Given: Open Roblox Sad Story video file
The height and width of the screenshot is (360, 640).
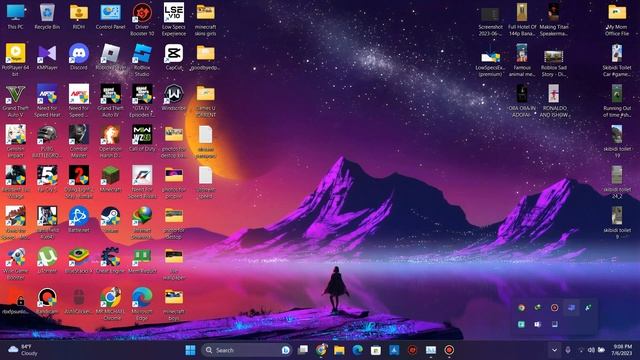Looking at the screenshot, I should click(x=553, y=62).
